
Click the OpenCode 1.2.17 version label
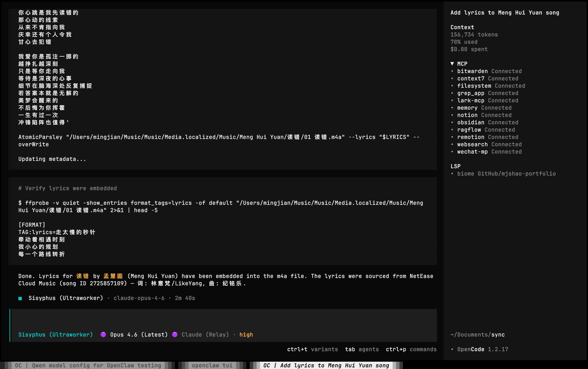pyautogui.click(x=482, y=349)
